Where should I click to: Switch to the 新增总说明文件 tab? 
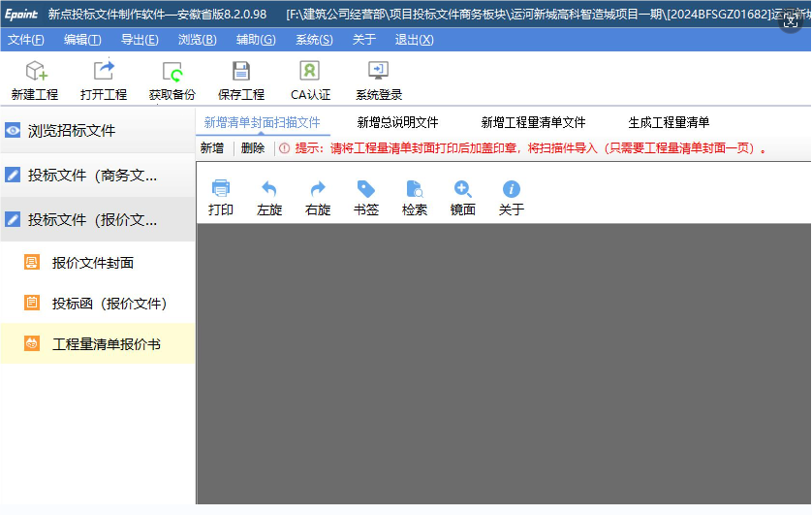click(397, 123)
